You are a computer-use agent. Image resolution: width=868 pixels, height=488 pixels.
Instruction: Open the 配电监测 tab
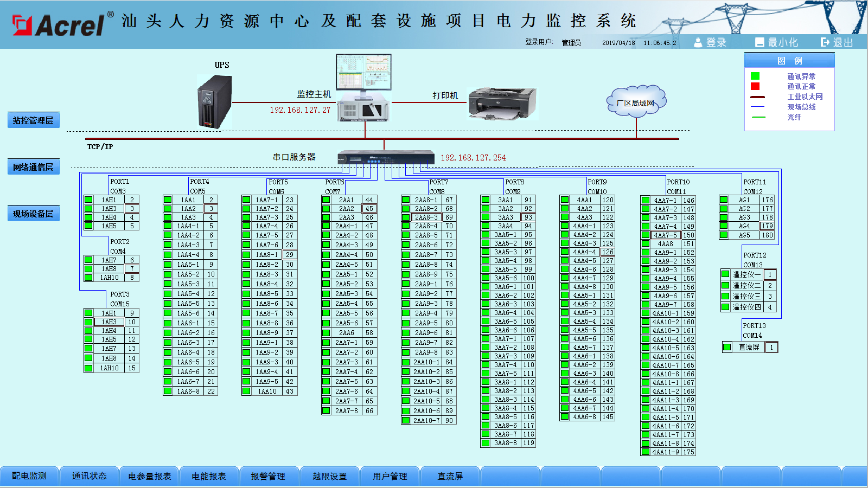point(29,476)
